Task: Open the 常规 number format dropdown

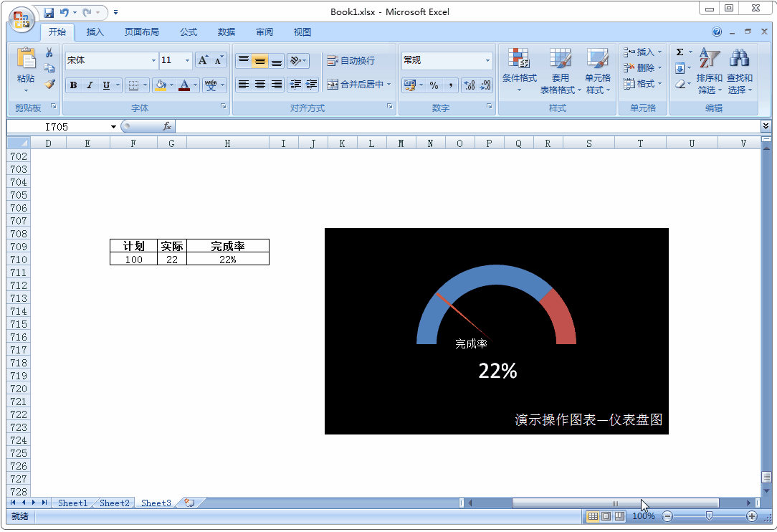Action: point(487,60)
